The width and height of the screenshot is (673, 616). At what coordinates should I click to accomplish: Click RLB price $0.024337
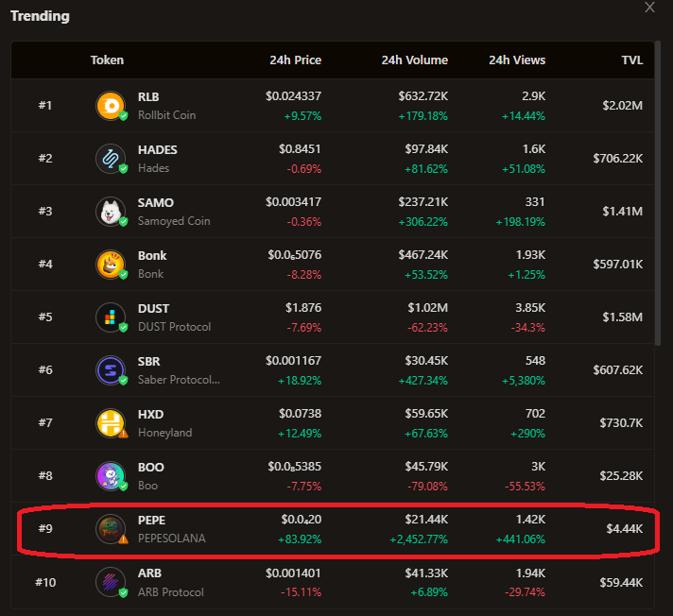tap(293, 96)
